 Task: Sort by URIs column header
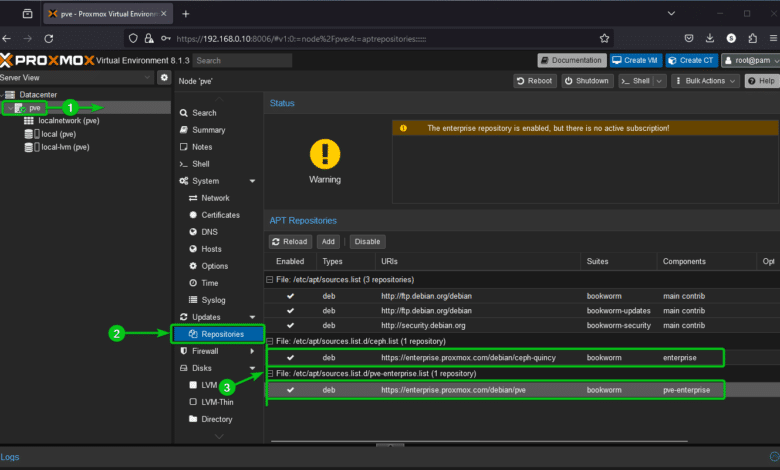478,261
